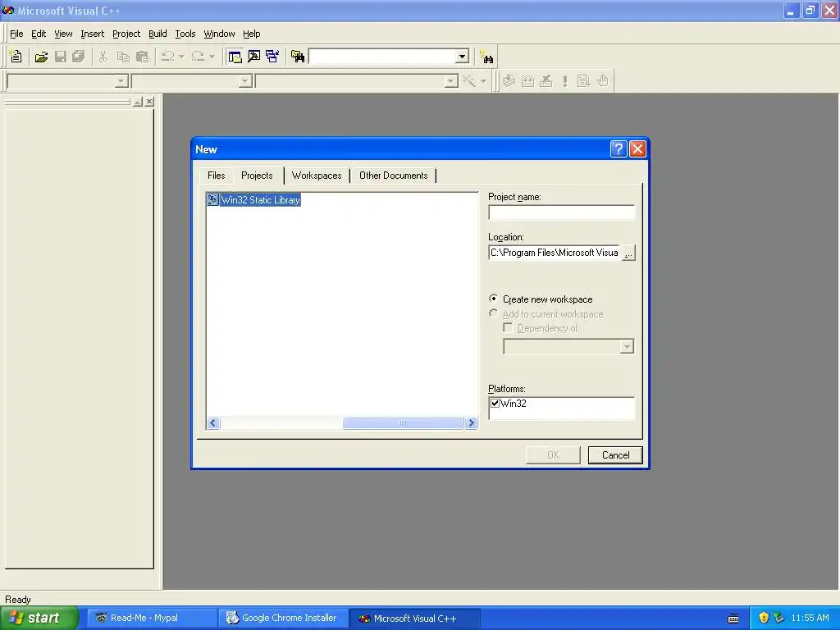Click the keyboard icon in system tray
The width and height of the screenshot is (840, 630).
733,619
